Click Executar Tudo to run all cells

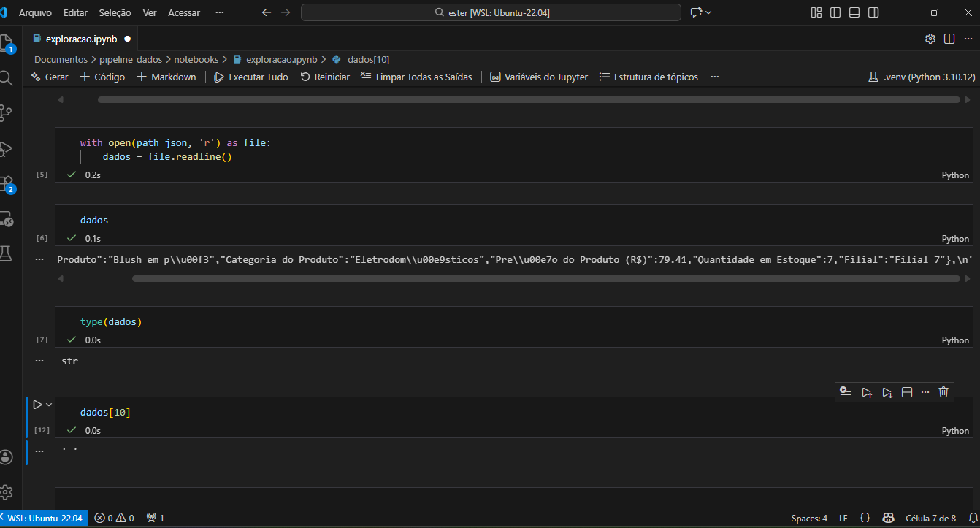pos(250,77)
